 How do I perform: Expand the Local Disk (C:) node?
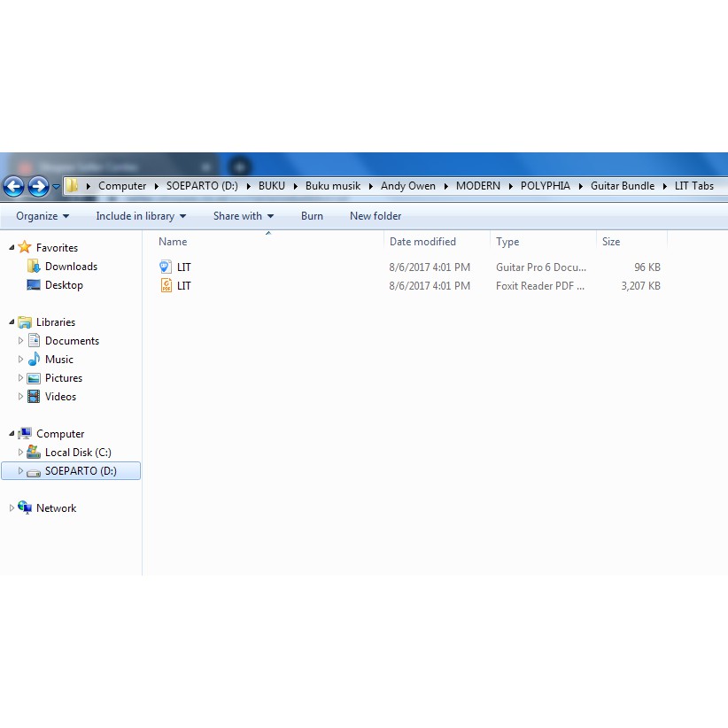[x=20, y=452]
